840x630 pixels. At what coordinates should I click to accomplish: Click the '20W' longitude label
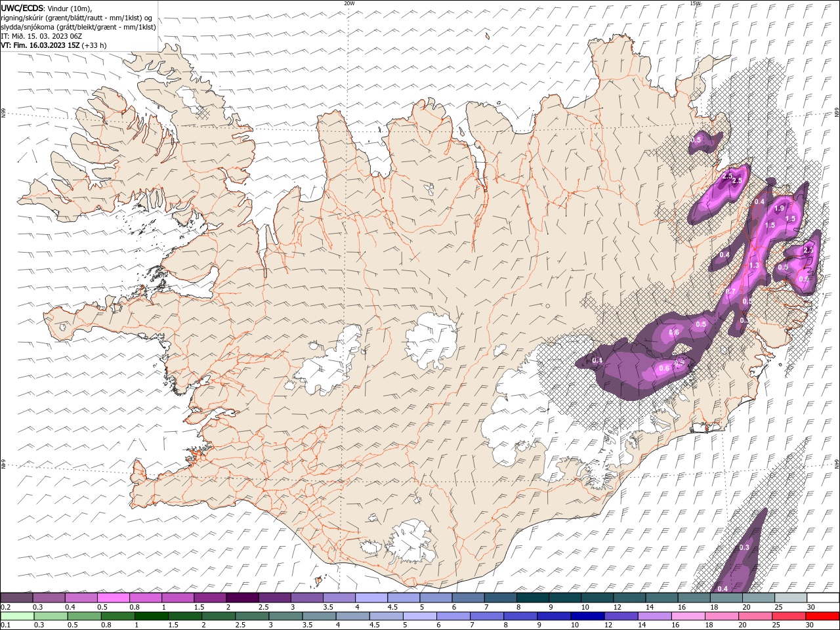pos(349,3)
